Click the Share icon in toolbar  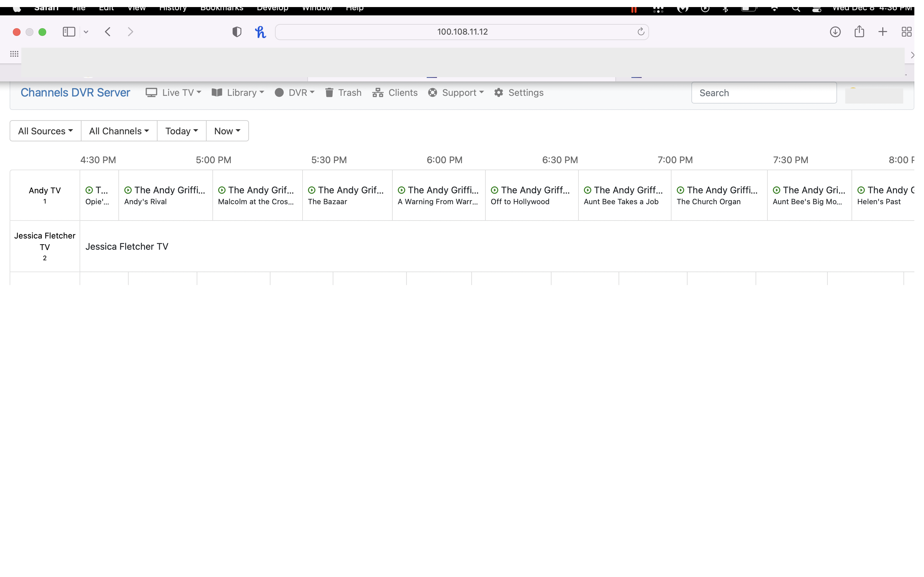click(859, 32)
